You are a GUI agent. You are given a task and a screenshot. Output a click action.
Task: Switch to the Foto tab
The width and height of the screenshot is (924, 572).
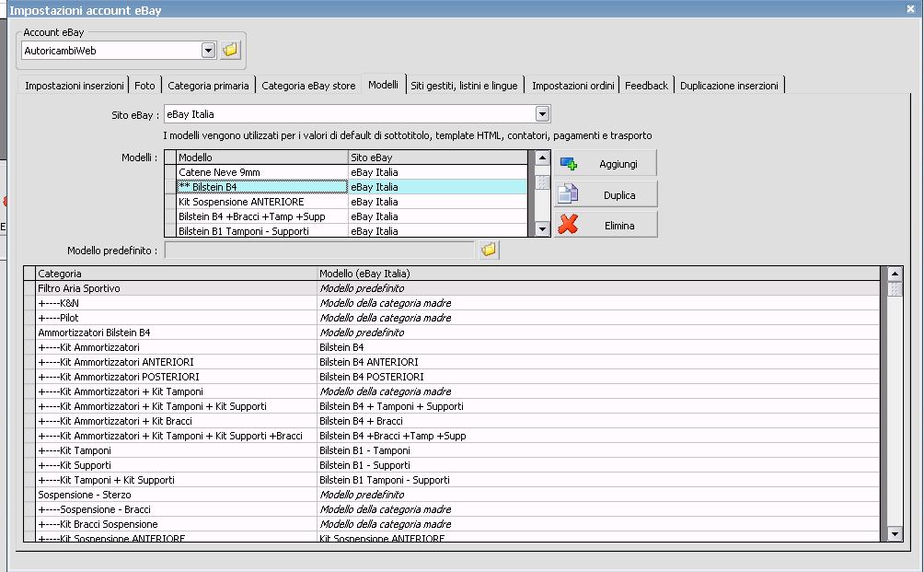(144, 86)
